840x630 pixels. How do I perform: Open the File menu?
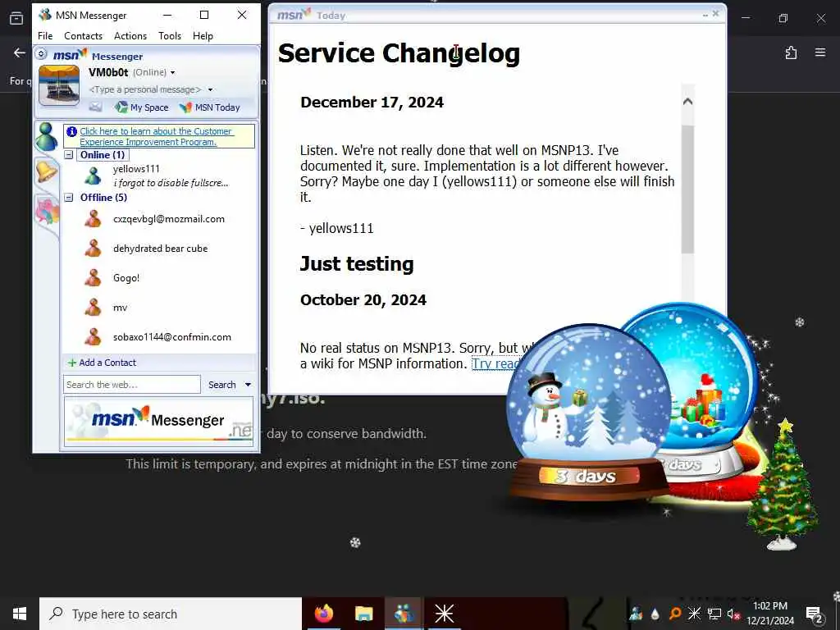coord(45,36)
